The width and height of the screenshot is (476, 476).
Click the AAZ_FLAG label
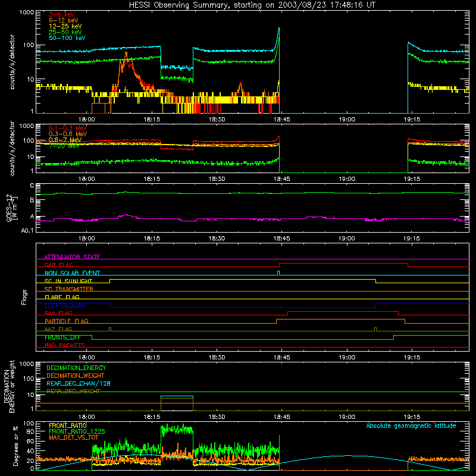coord(58,329)
